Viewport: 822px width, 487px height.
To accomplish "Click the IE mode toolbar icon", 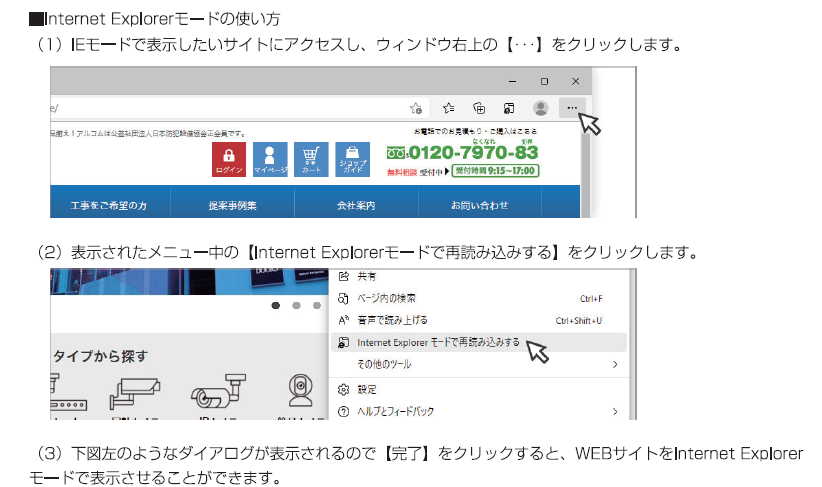I will (x=509, y=108).
